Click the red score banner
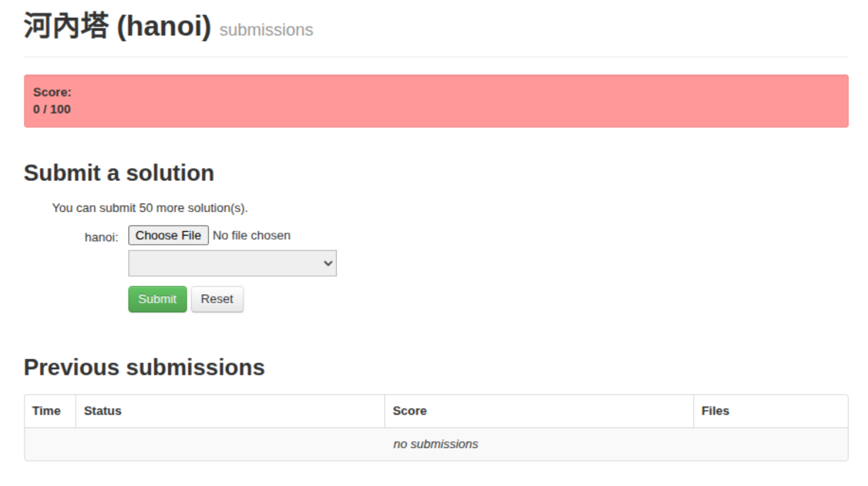 tap(436, 101)
